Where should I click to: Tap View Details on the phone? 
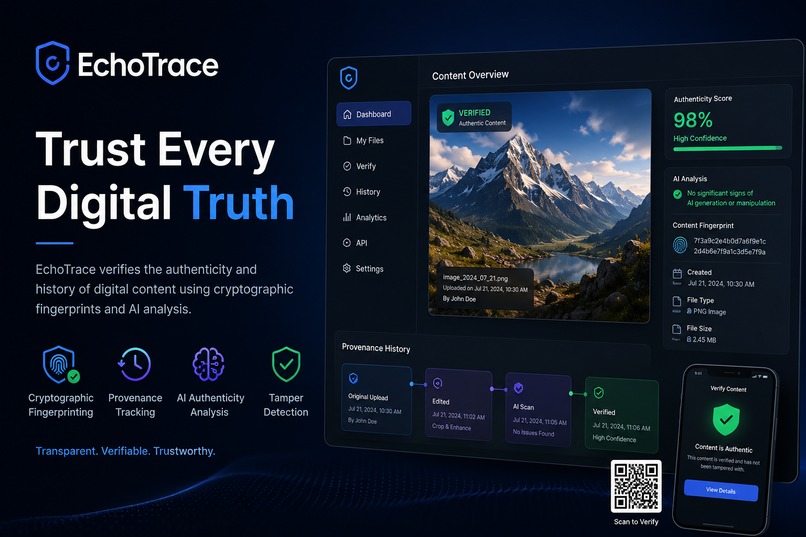click(x=721, y=490)
